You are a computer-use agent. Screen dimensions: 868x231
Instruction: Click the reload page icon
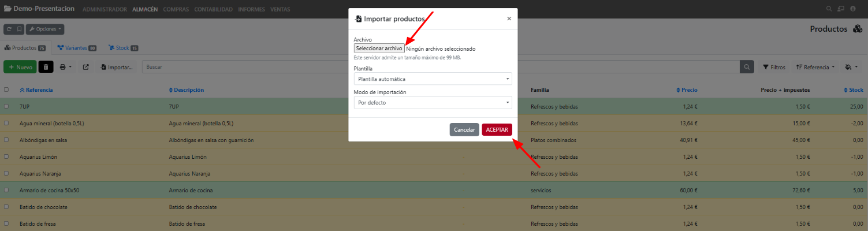coord(9,29)
